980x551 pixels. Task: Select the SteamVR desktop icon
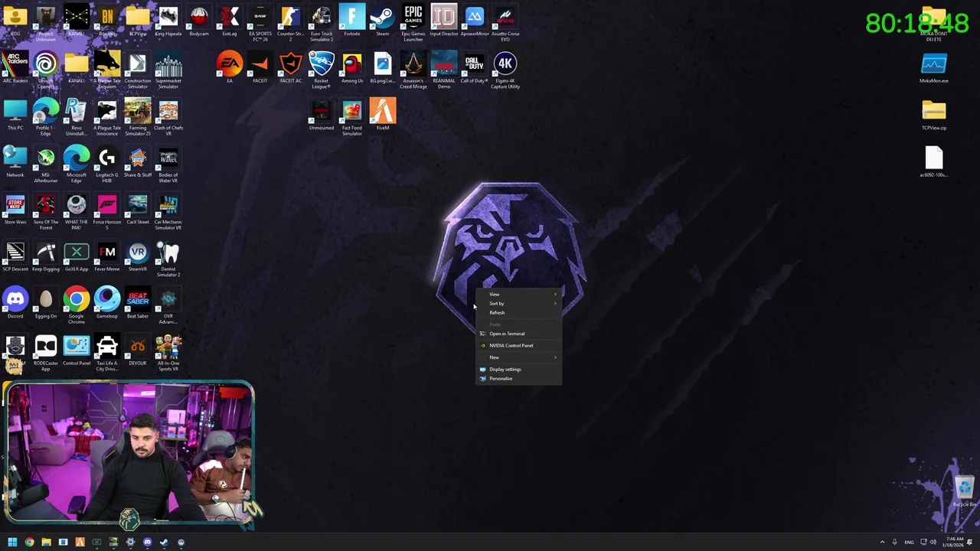point(138,256)
